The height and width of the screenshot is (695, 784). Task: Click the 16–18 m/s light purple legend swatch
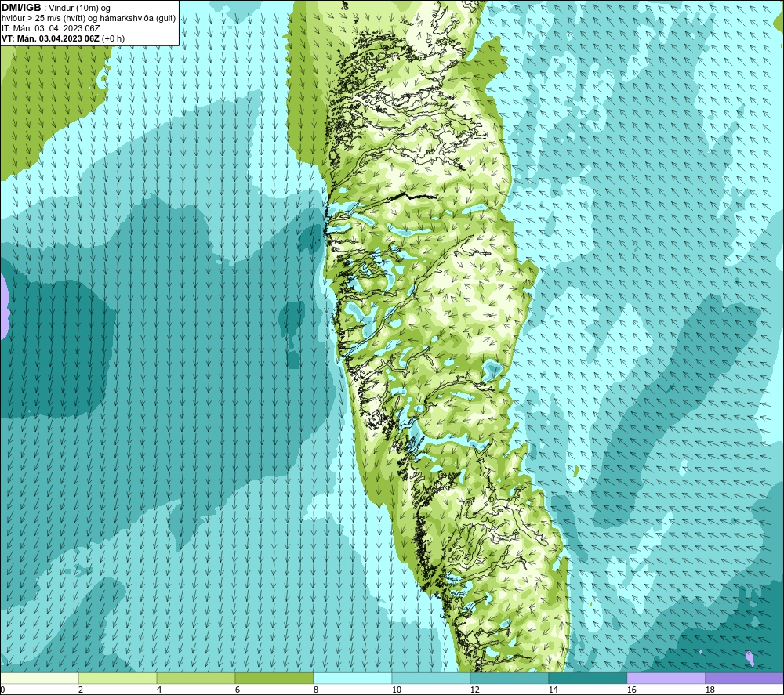[x=666, y=678]
